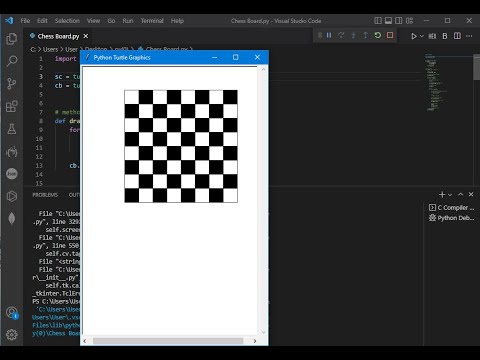Click the editor vertical scrollbar thumb
Viewport: 480px width, 360px height.
(x=476, y=67)
